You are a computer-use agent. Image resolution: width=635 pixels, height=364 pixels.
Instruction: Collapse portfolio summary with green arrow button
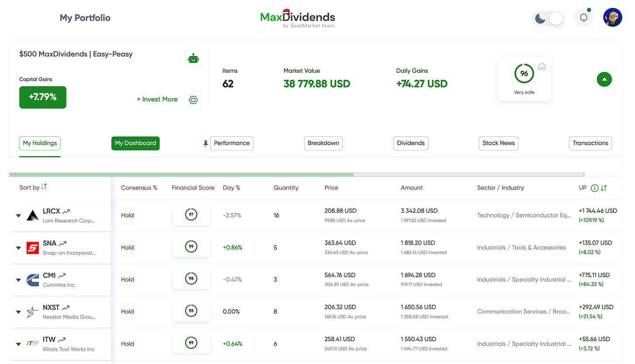pos(604,79)
